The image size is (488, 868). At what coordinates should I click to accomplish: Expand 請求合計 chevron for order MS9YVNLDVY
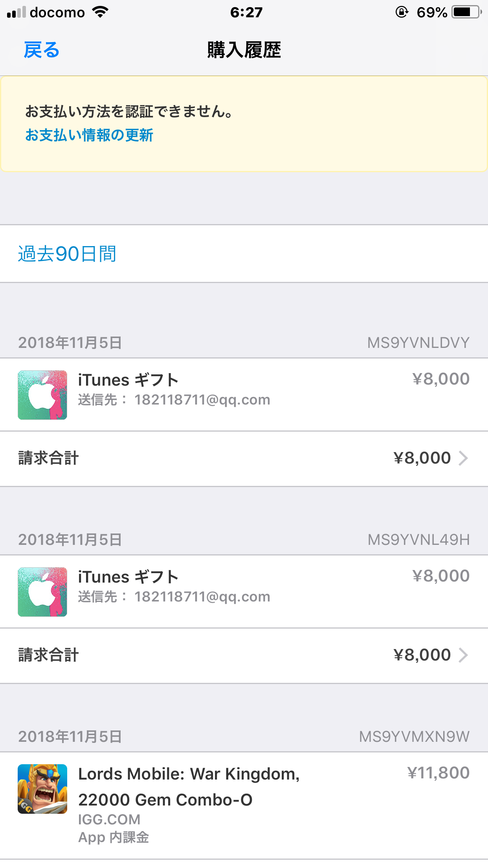click(x=464, y=458)
